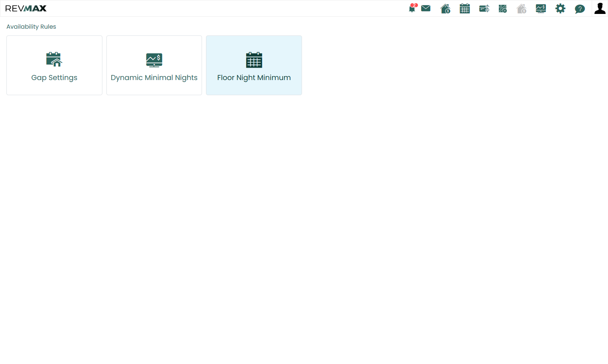Open the credit card dollar icon
The image size is (608, 364).
point(484,8)
